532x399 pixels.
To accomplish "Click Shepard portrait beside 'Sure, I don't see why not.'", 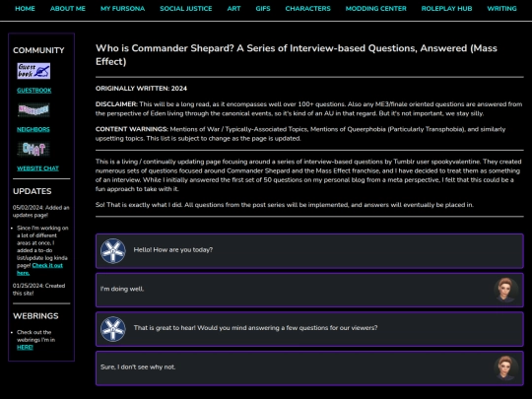I will tap(505, 368).
